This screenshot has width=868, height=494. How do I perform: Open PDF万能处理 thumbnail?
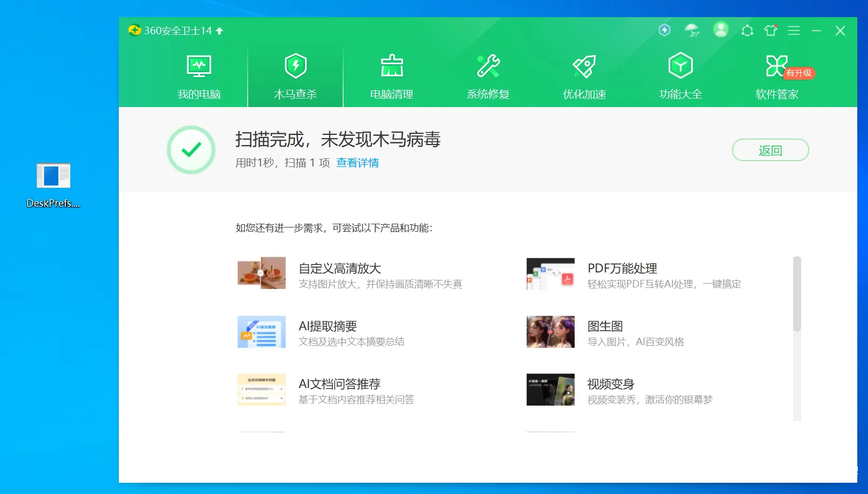click(551, 274)
